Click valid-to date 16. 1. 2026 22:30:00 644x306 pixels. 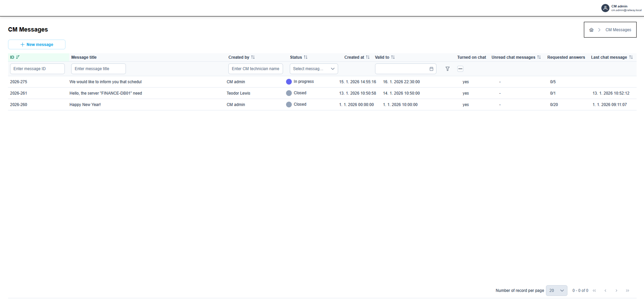(x=401, y=82)
